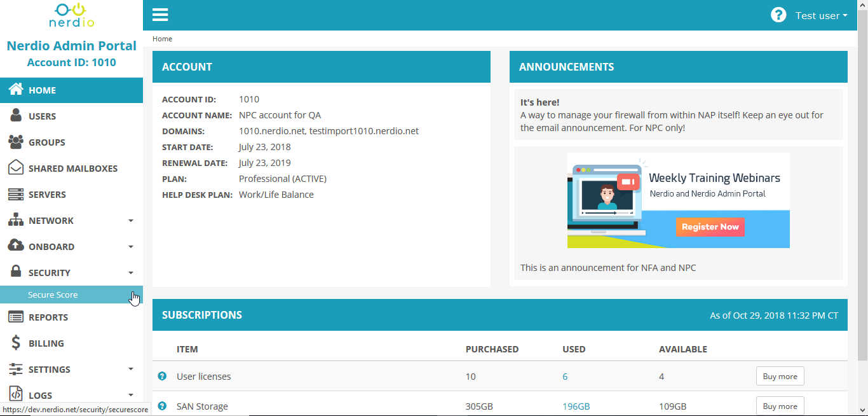Click the used licenses value 6
The image size is (868, 416).
click(x=565, y=377)
